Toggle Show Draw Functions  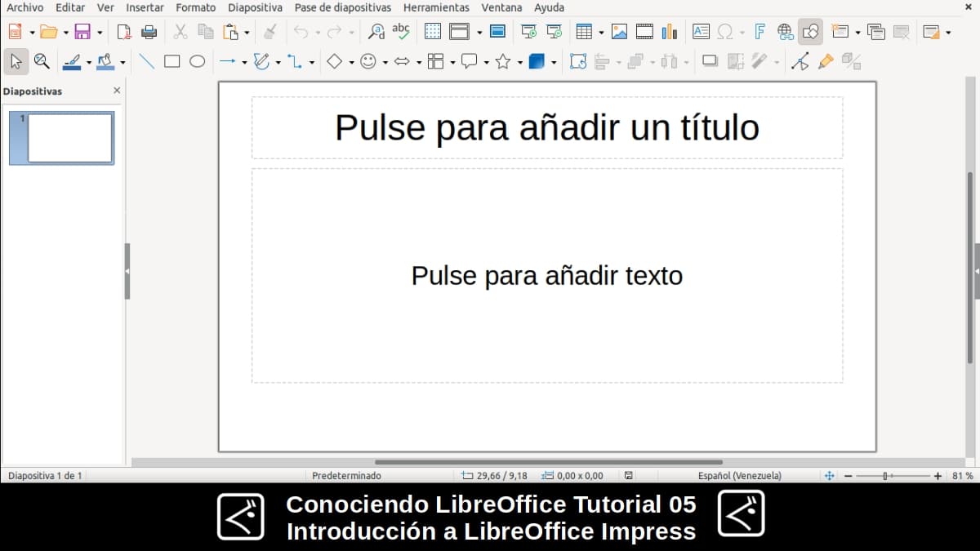coord(810,32)
